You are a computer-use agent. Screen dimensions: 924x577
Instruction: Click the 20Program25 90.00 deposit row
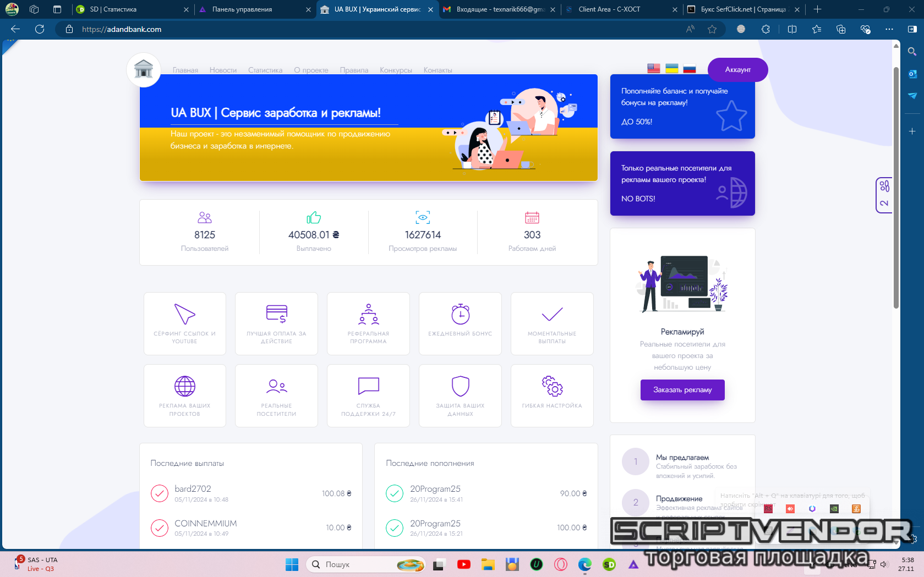[x=486, y=493]
